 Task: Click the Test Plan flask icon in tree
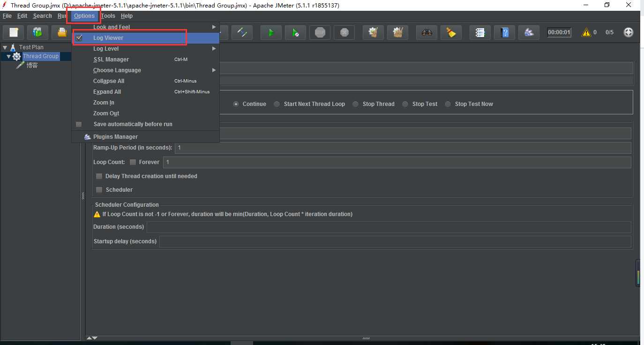[14, 47]
